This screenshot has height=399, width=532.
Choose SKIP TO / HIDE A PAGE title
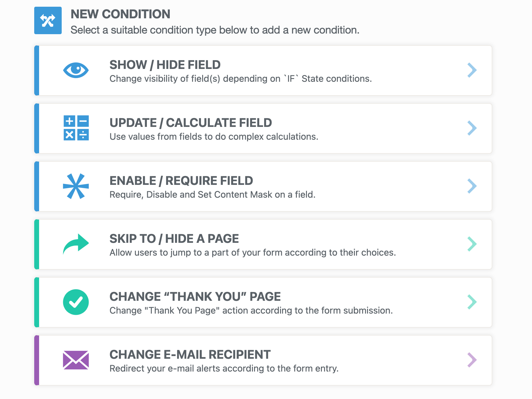click(174, 239)
